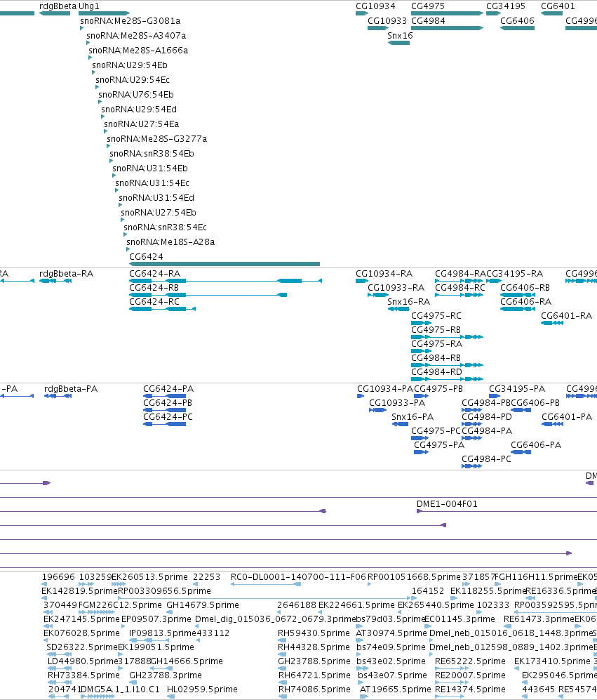Select transcript CG10934-RA
The height and width of the screenshot is (700, 597).
[x=362, y=281]
